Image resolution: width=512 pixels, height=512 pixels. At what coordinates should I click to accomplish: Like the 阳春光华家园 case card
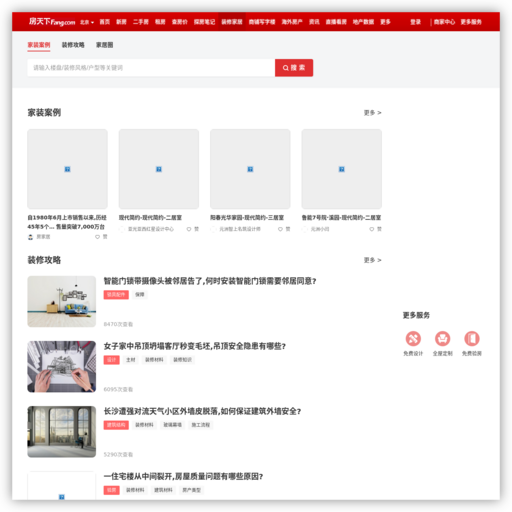point(284,229)
